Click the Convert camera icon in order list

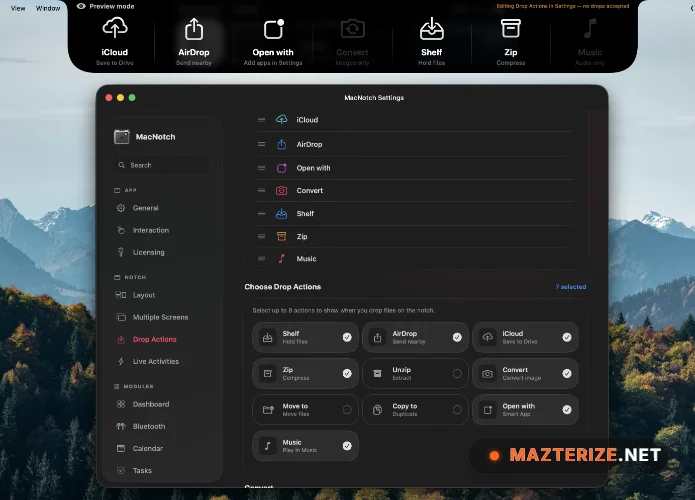[x=281, y=191]
